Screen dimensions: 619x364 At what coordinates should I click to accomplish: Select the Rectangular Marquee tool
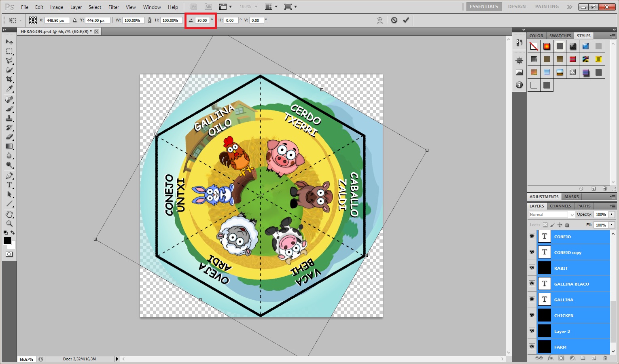tap(9, 51)
